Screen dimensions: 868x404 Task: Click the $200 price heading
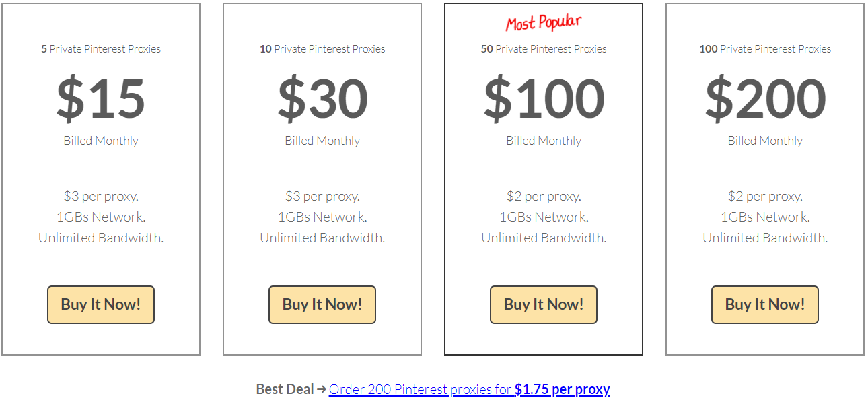click(765, 98)
